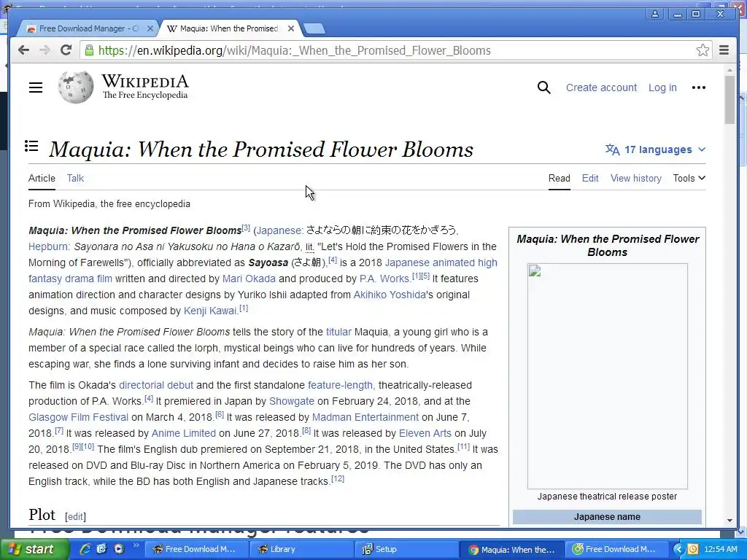Launch Internet Explorer quick launch icon
Image resolution: width=747 pixels, height=560 pixels.
[85, 549]
